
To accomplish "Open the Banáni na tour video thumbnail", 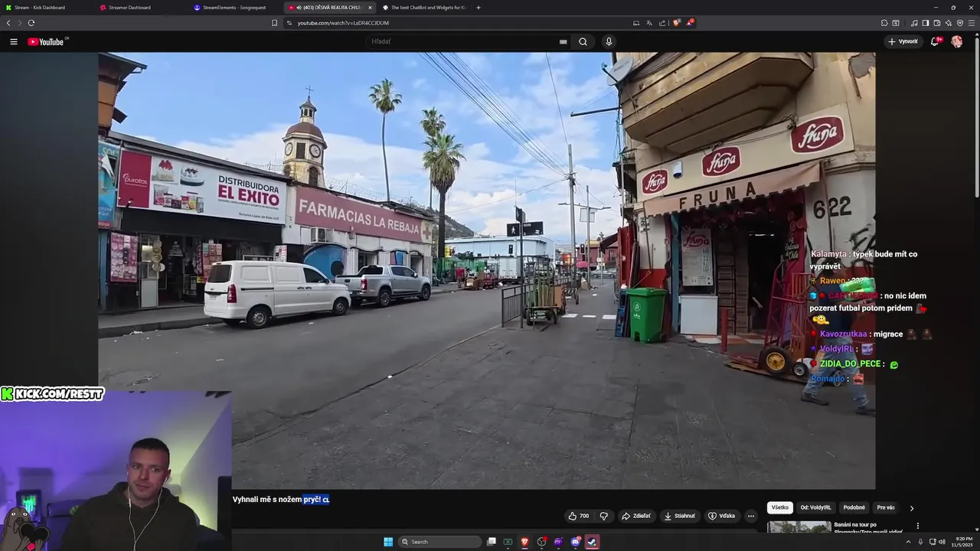I will pos(799,527).
